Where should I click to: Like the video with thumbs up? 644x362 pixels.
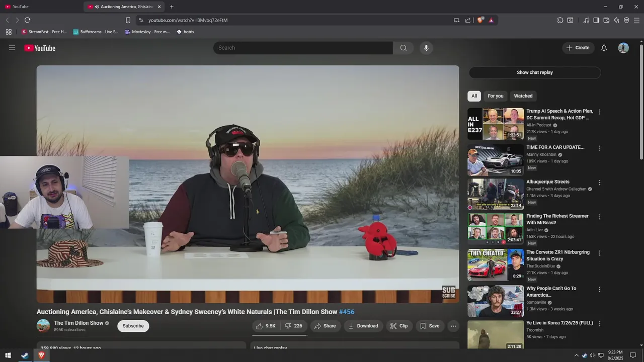point(266,326)
